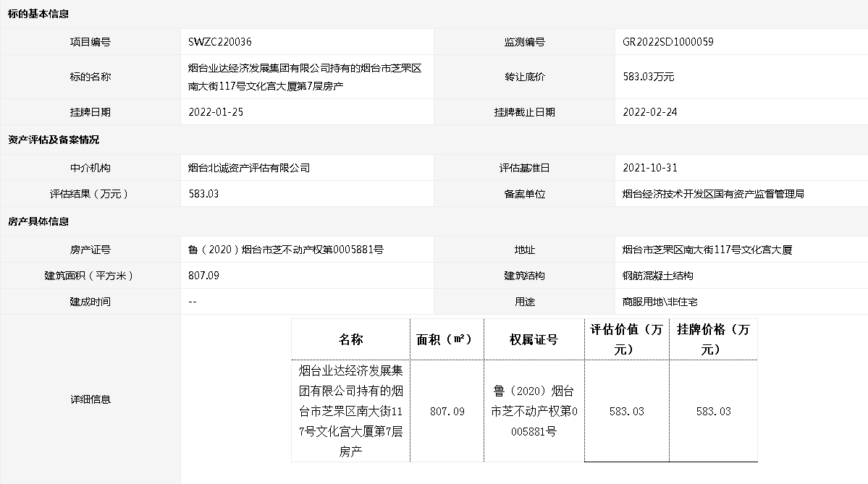Image resolution: width=868 pixels, height=484 pixels.
Task: Click the 房产具体信息 section header
Action: (x=38, y=221)
